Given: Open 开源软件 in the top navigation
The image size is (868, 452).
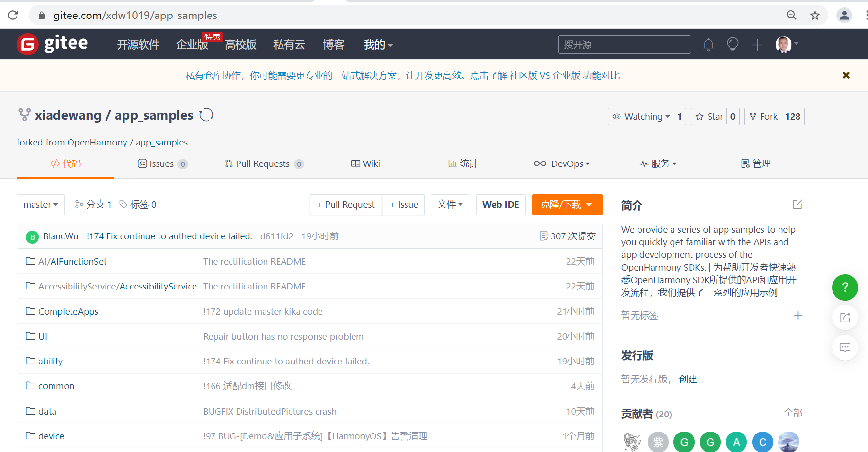Looking at the screenshot, I should [138, 45].
